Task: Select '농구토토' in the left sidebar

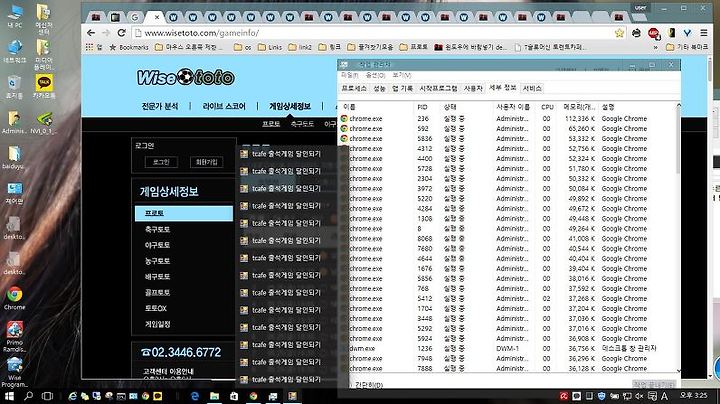Action: 158,261
